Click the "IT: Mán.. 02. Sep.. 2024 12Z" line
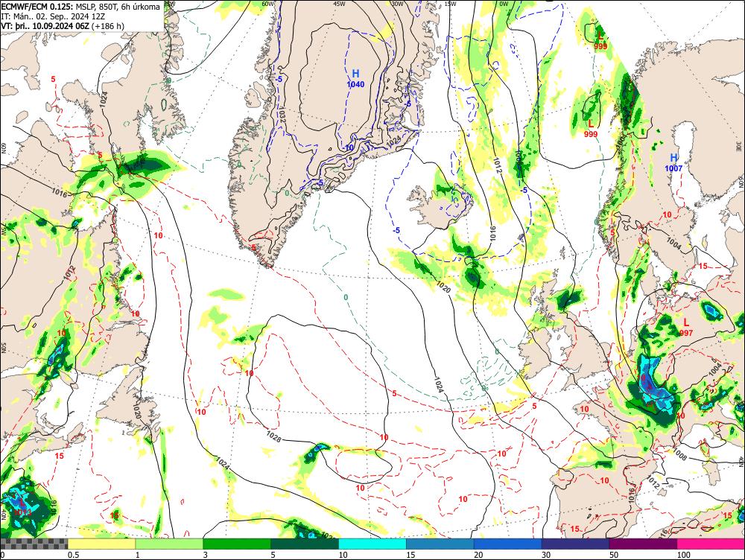The image size is (745, 560). pos(53,16)
